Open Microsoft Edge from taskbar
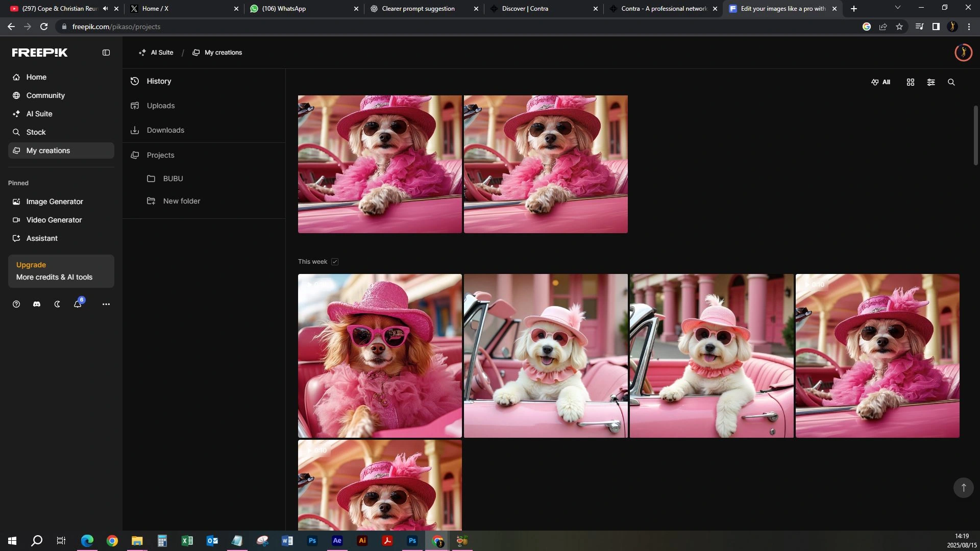The width and height of the screenshot is (980, 551). pos(87,541)
